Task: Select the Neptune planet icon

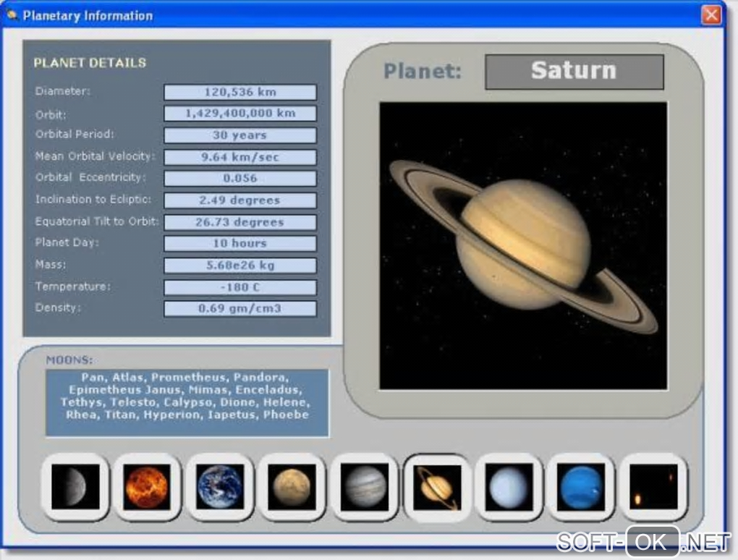Action: [x=581, y=487]
